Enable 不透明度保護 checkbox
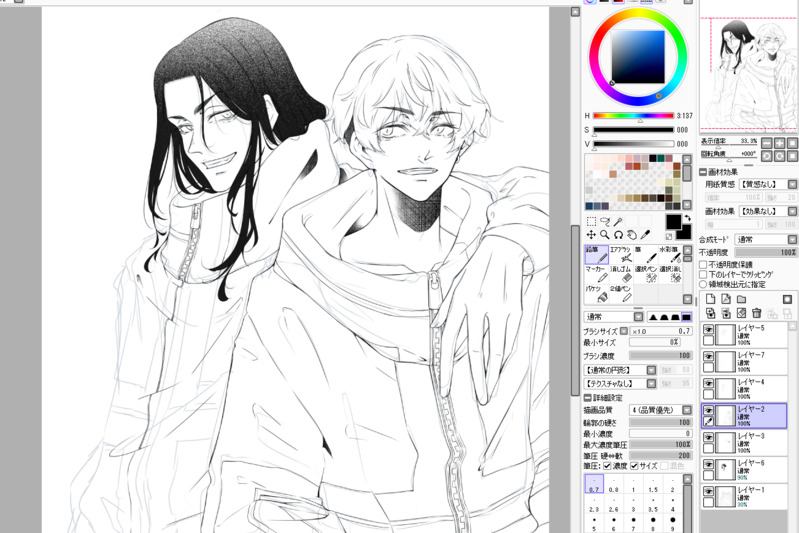Viewport: 799px width, 533px height. (x=703, y=264)
